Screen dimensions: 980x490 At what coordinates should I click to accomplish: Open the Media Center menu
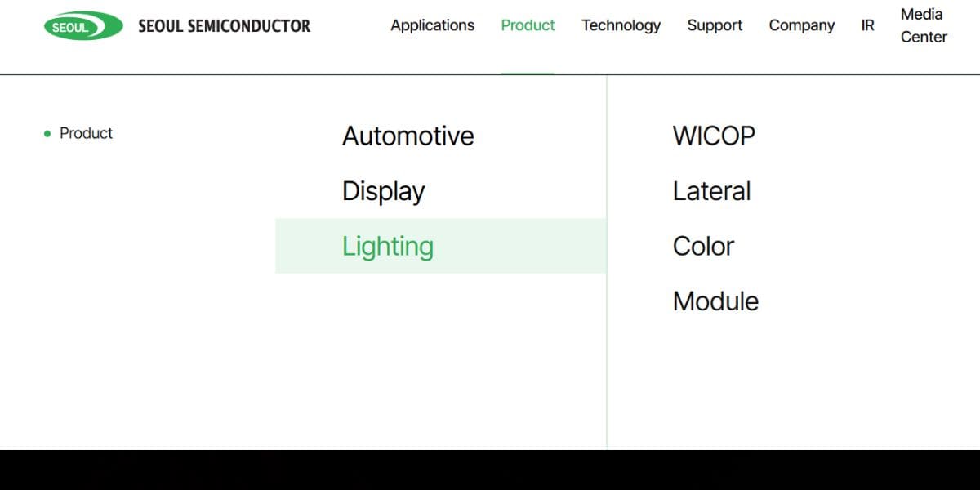(924, 25)
